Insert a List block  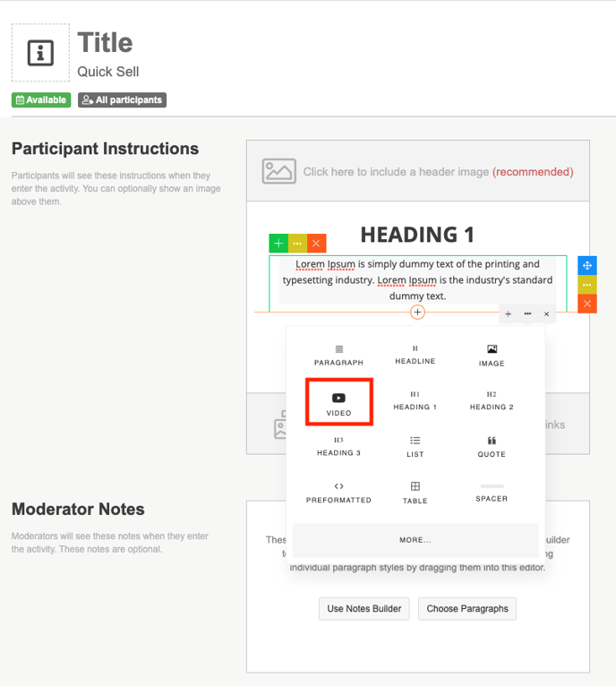(x=415, y=447)
